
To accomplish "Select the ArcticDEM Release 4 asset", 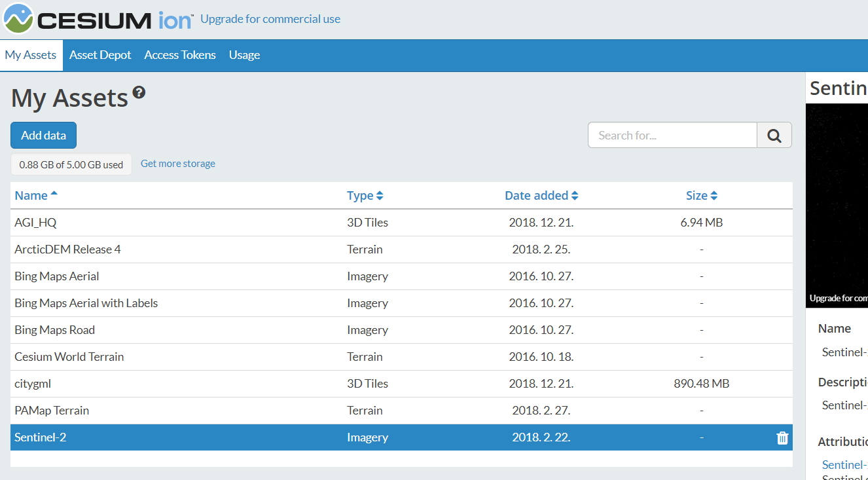I will [x=401, y=249].
